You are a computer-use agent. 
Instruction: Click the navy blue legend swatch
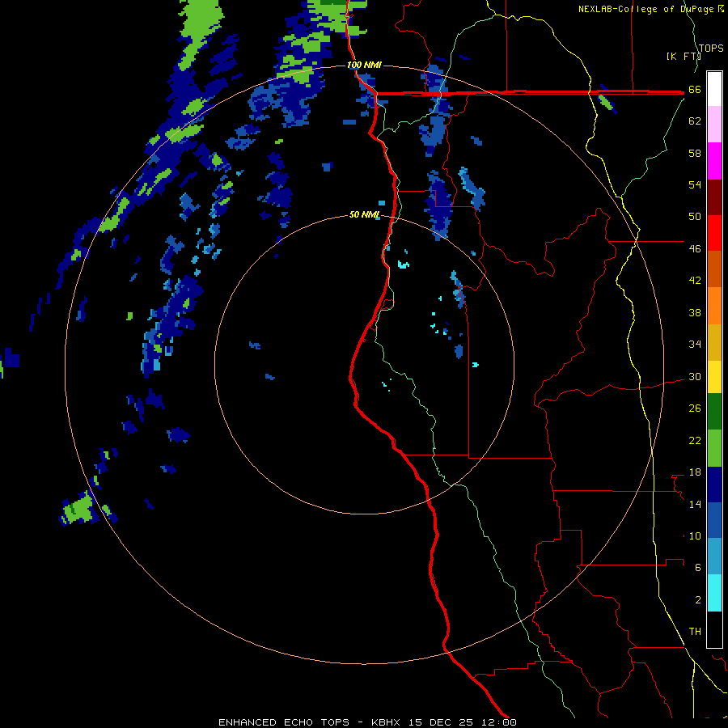click(x=714, y=485)
